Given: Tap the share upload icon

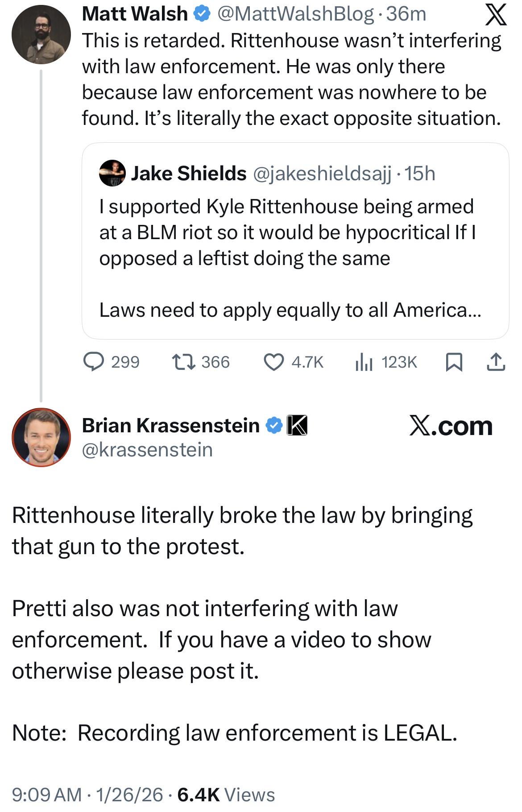Looking at the screenshot, I should (496, 362).
